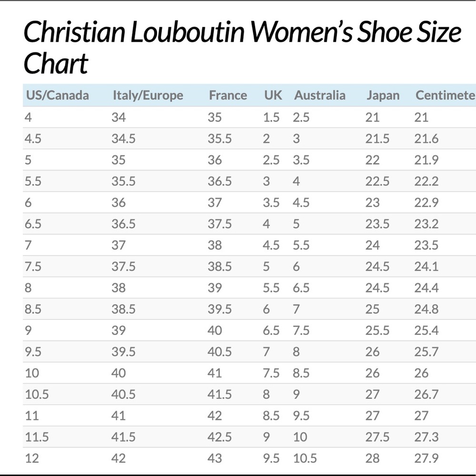Click US/Canada size 11.5 cell

[37, 437]
